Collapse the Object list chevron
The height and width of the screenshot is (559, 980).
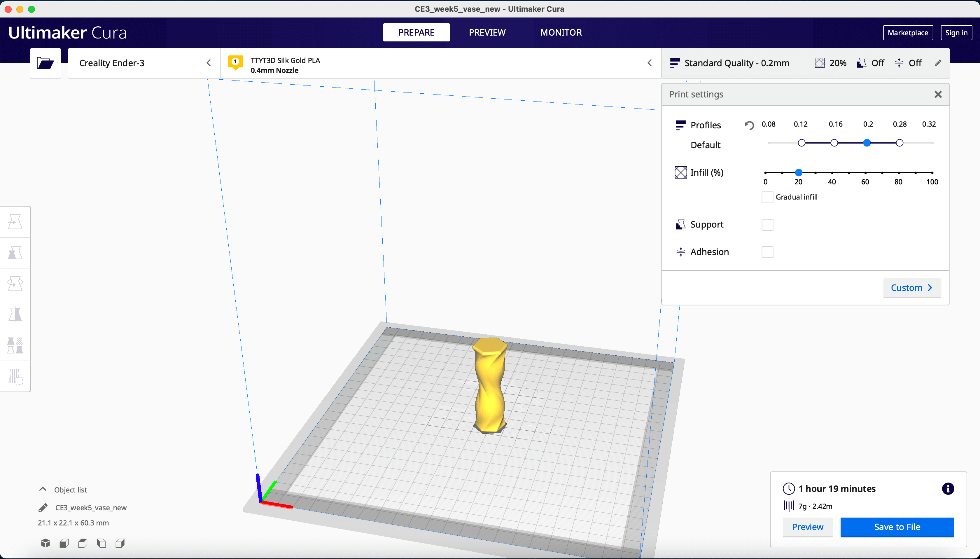[x=43, y=489]
